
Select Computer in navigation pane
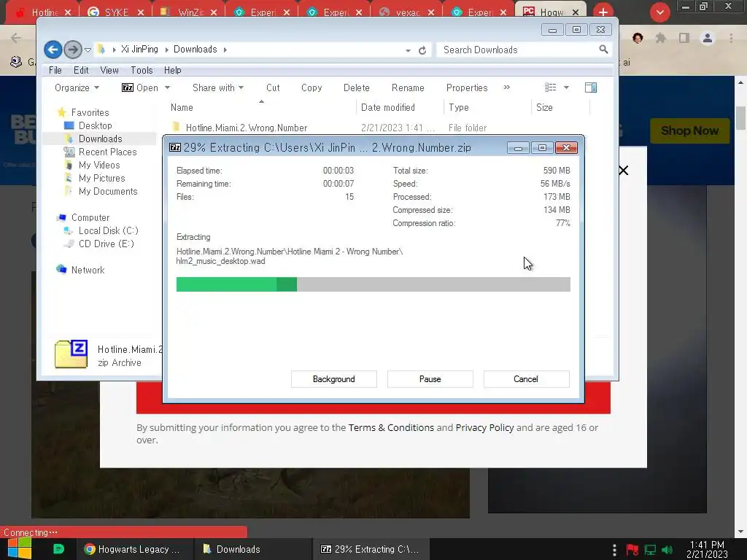(x=90, y=217)
